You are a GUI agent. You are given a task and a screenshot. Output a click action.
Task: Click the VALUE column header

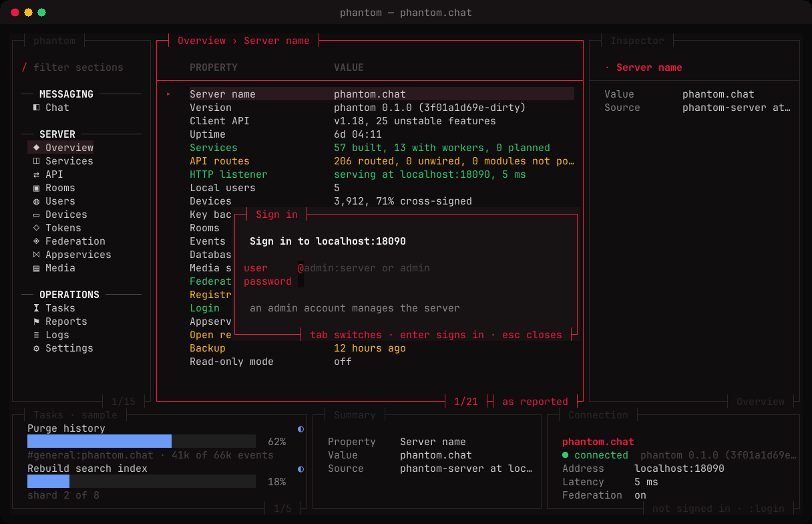click(x=349, y=68)
